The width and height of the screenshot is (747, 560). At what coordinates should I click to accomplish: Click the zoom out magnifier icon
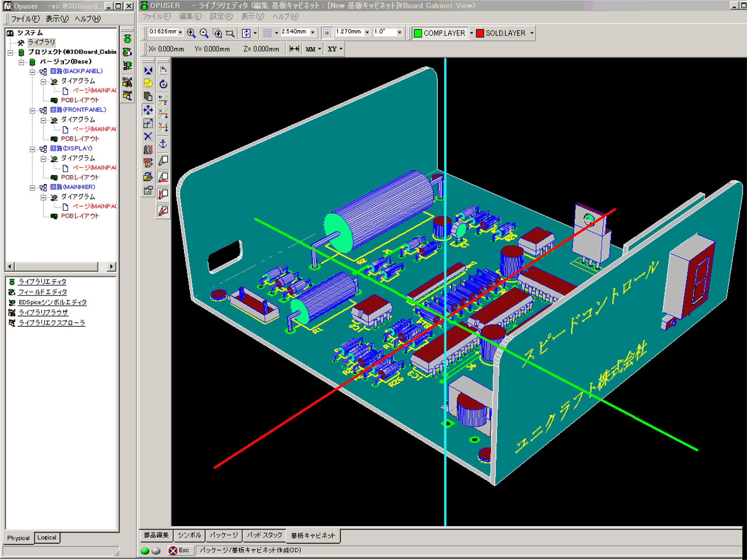204,33
